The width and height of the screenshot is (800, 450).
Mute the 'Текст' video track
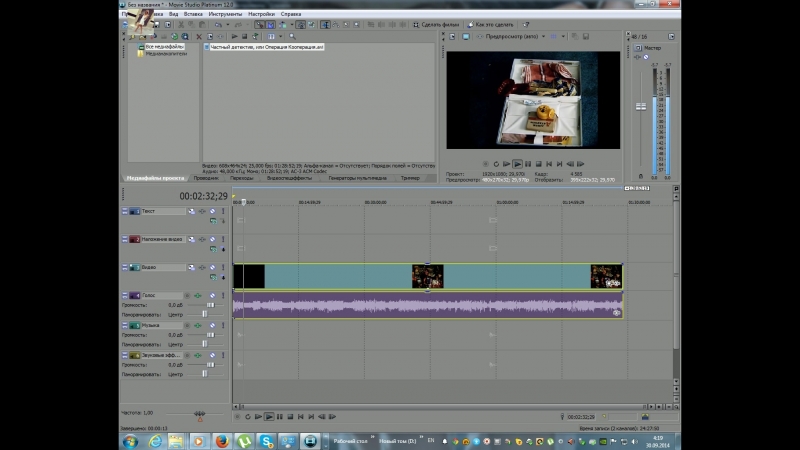point(212,211)
